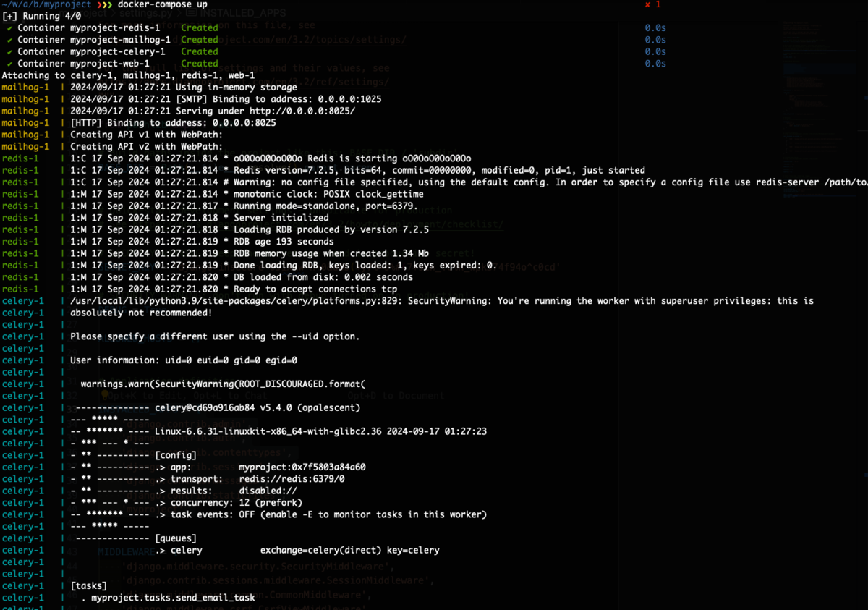Click the 'Attaching to celery-1, mailhog-1, redis-1, web-1' line
This screenshot has width=868, height=610.
click(128, 75)
